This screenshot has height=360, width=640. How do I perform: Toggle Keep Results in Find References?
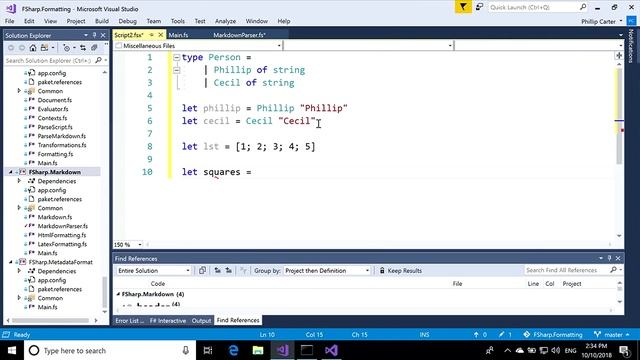tap(400, 270)
